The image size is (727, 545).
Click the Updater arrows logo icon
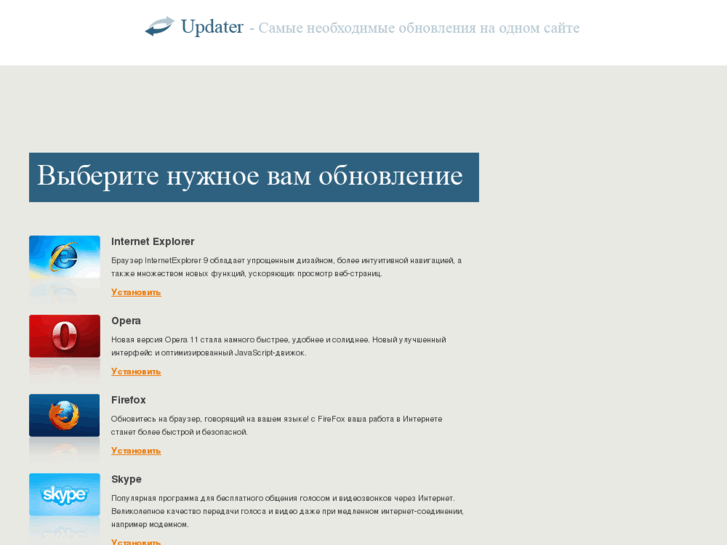pos(159,26)
